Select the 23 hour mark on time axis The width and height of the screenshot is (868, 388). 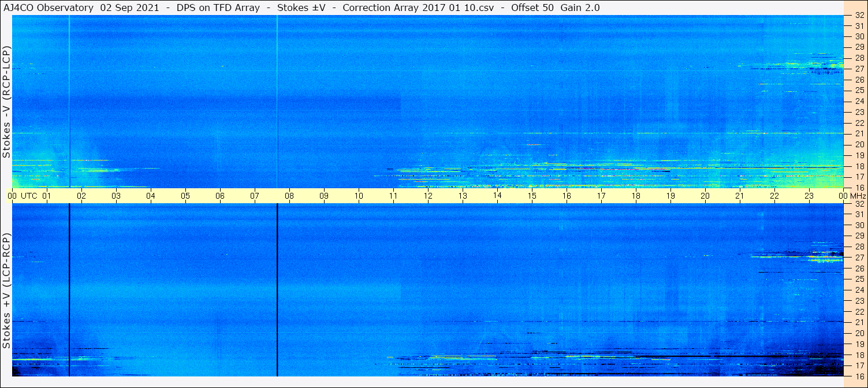coord(809,196)
